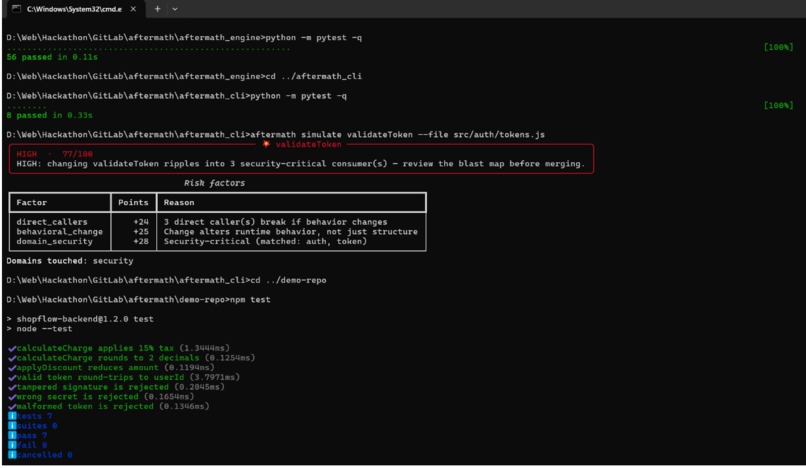Click checkmark beside 'calculateCharge applies 15% tax'
806x468 pixels.
tap(12, 349)
